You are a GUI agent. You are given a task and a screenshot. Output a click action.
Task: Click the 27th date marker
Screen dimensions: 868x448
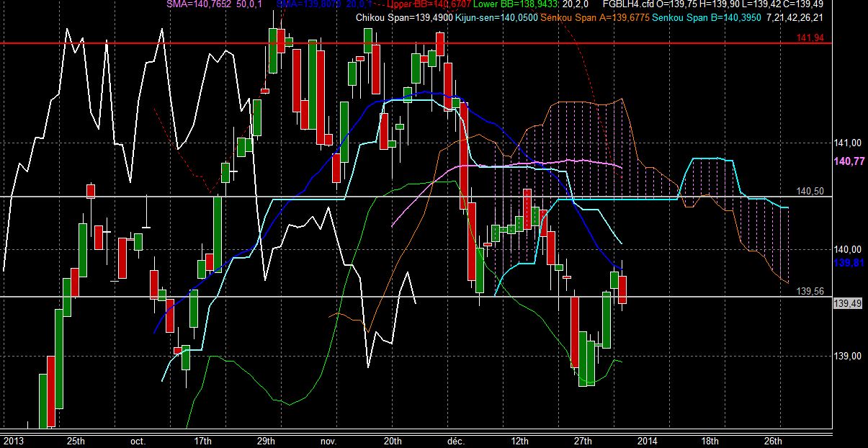tap(583, 440)
